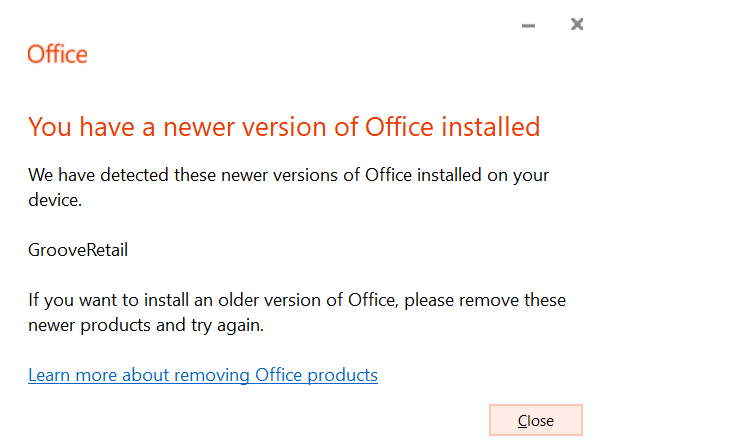Screen dimensions: 739x443
Task: Click the orange Office logo
Action: (x=57, y=54)
